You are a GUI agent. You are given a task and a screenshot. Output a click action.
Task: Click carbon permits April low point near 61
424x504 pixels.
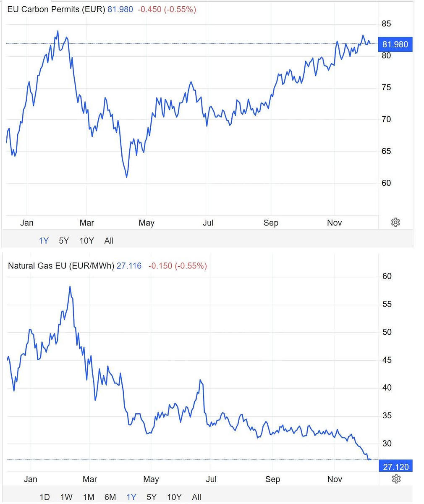click(x=126, y=177)
